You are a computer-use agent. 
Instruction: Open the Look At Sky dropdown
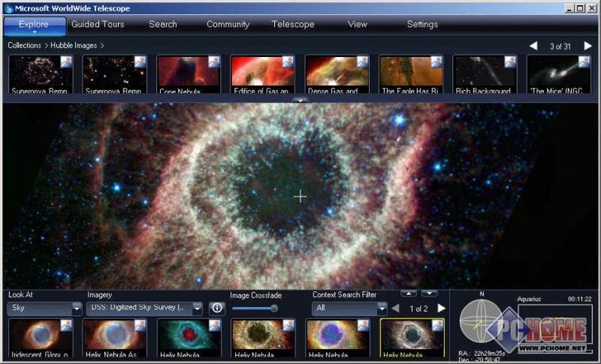click(44, 308)
